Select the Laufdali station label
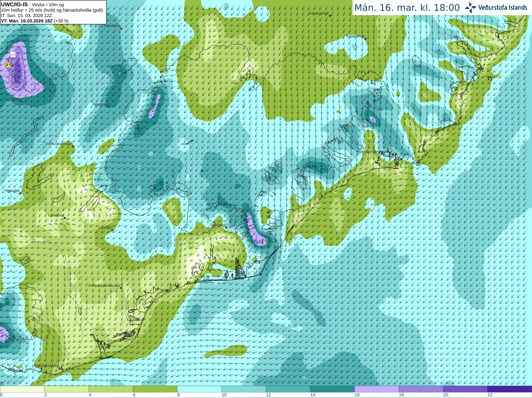The width and height of the screenshot is (532, 398). 105,228
